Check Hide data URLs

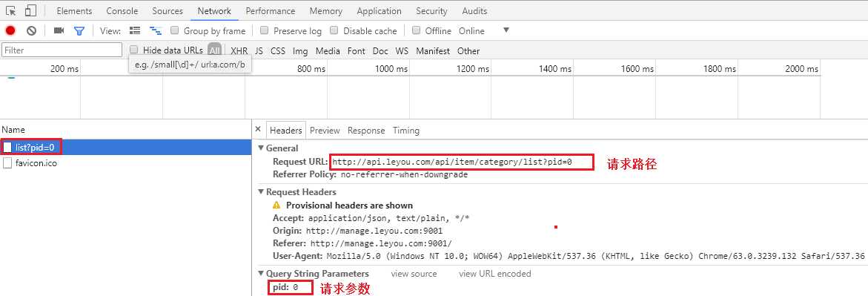[133, 50]
